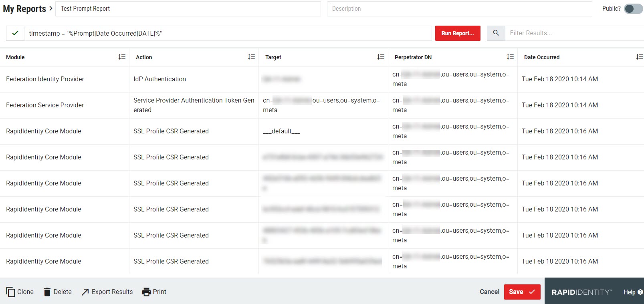Click the Save button
The image size is (644, 304).
point(522,292)
